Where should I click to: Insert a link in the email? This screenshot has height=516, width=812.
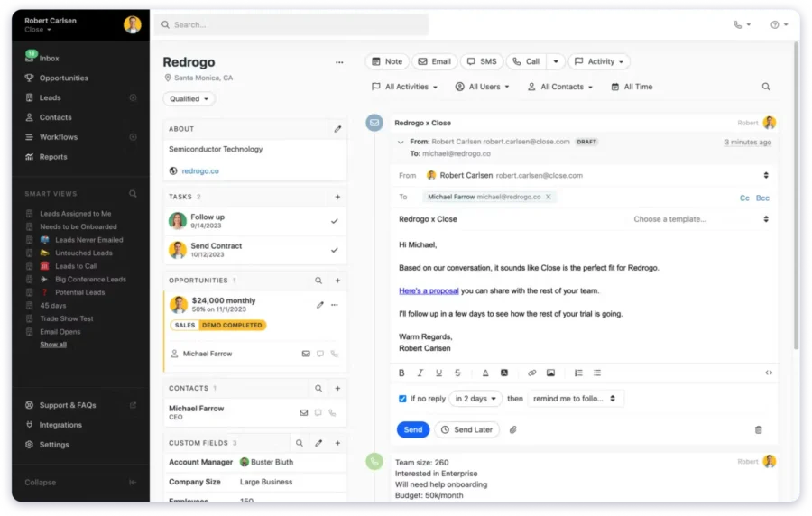pos(531,373)
